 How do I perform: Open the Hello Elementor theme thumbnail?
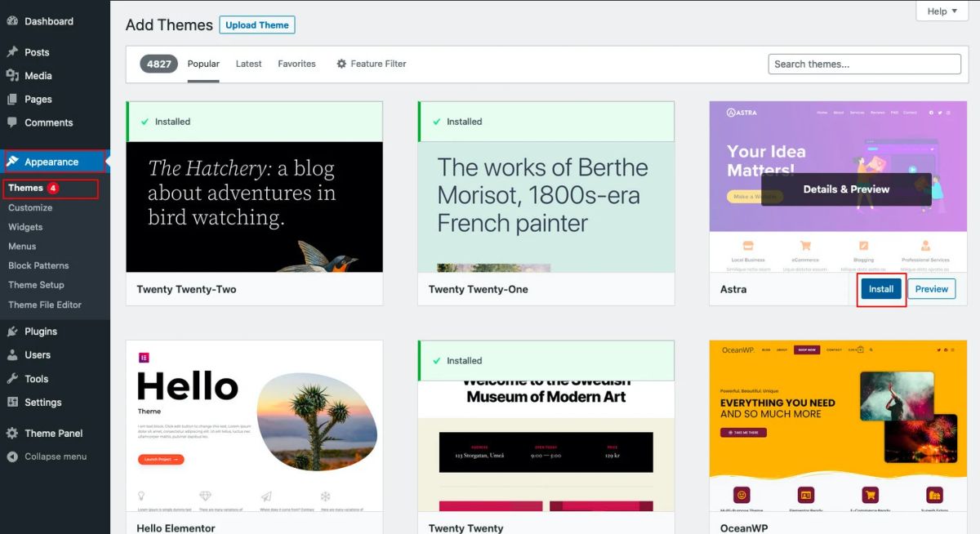(x=254, y=426)
